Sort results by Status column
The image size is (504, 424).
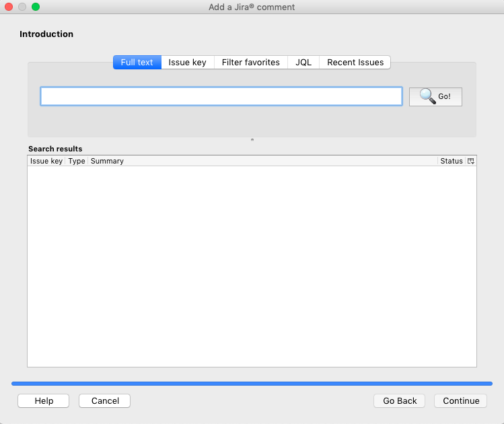tap(452, 161)
